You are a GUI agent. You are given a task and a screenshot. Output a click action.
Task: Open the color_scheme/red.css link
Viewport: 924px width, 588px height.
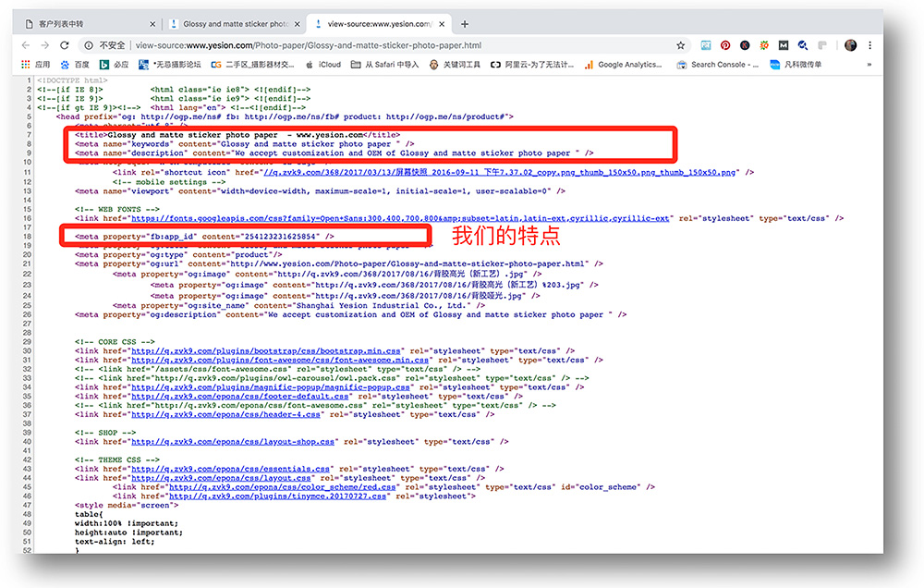coord(282,487)
